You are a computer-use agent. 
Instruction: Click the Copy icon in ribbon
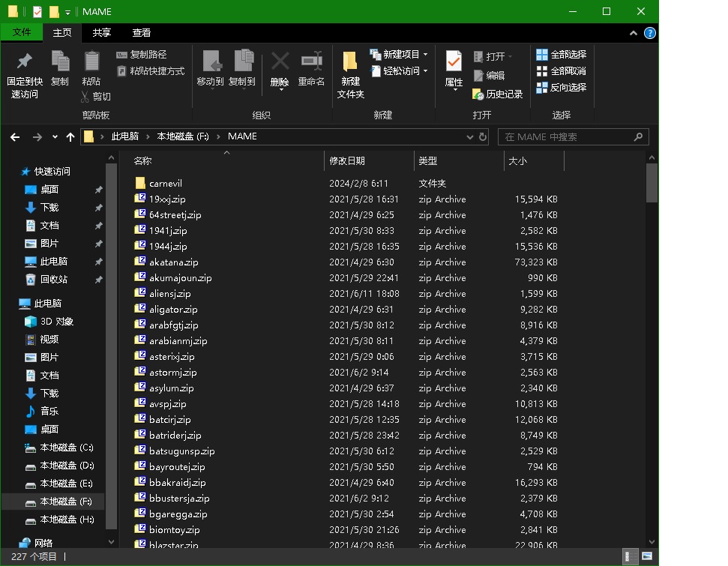pos(60,61)
